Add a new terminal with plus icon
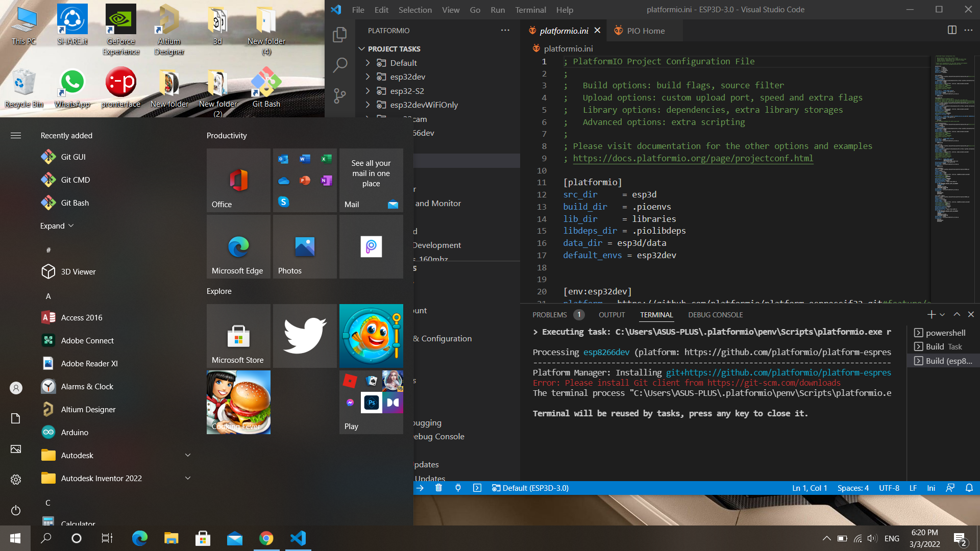 pyautogui.click(x=932, y=315)
